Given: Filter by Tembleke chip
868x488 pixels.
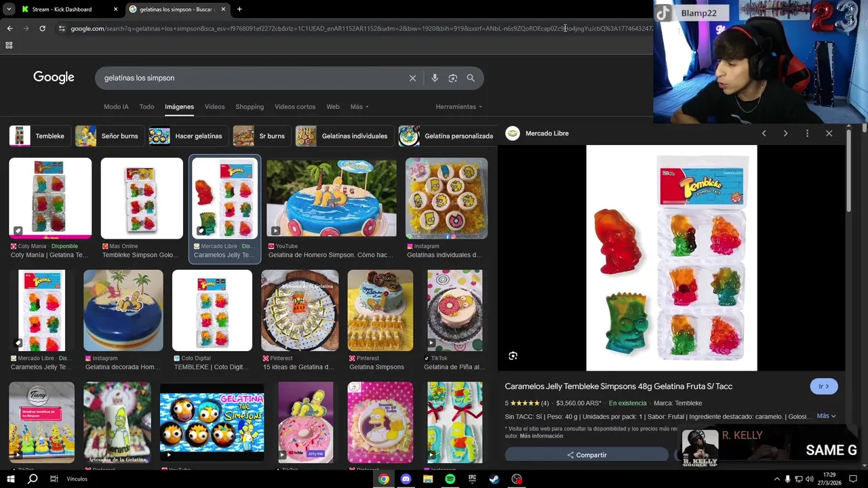Looking at the screenshot, I should click(39, 136).
